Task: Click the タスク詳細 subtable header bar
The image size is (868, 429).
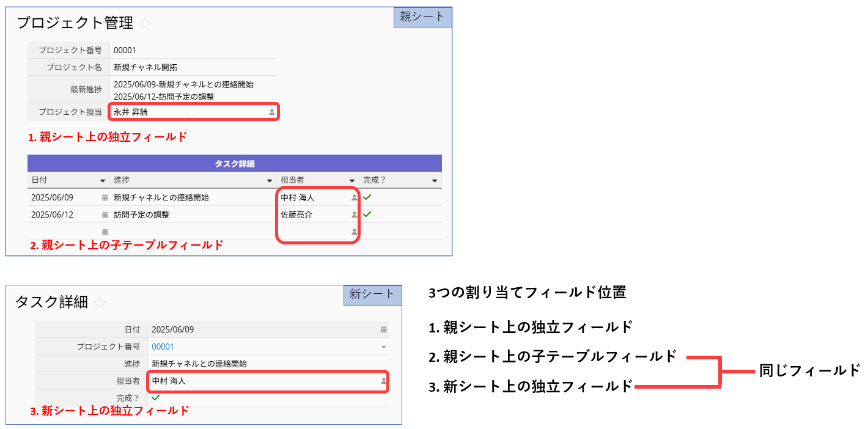Action: point(234,163)
